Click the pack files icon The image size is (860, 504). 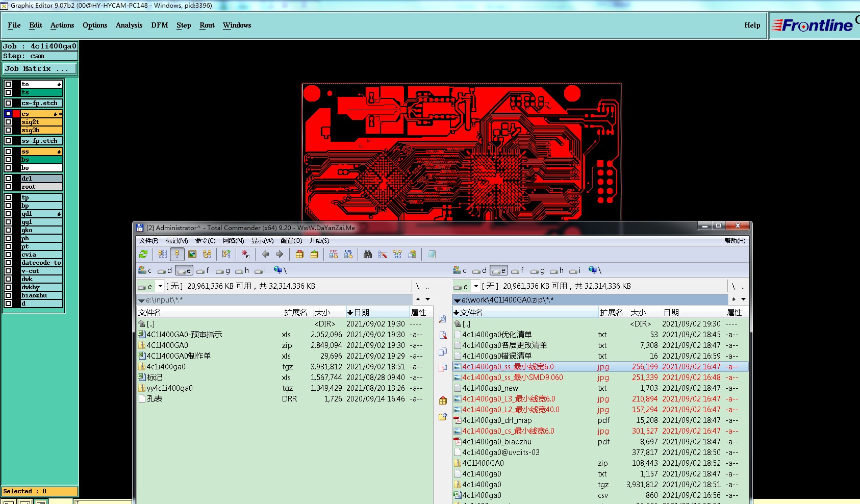(x=299, y=254)
